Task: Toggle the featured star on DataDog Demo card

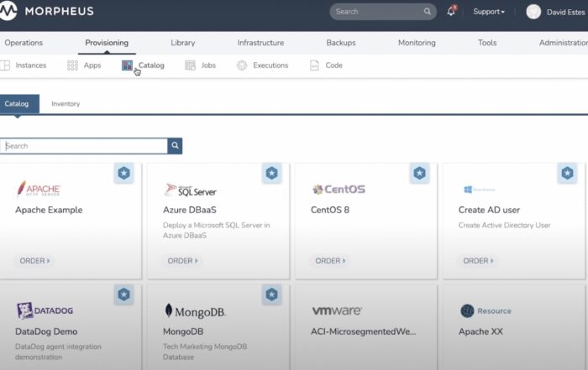Action: tap(123, 294)
